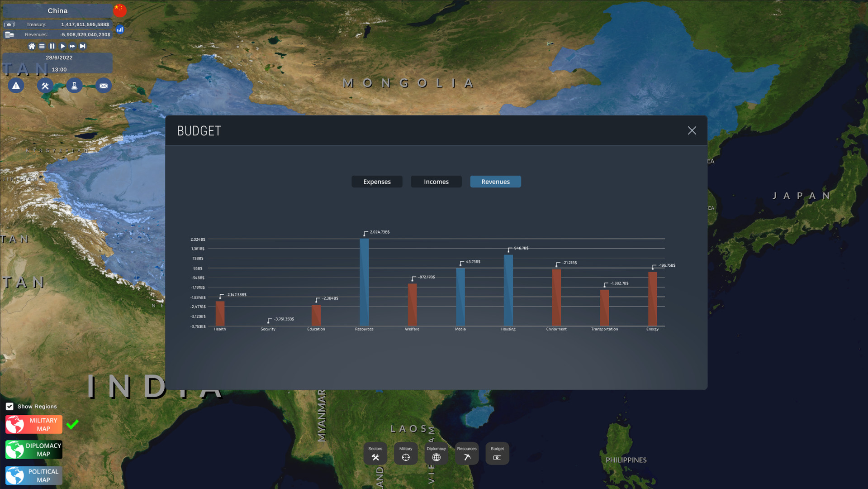Play at normal game speed

pyautogui.click(x=63, y=46)
